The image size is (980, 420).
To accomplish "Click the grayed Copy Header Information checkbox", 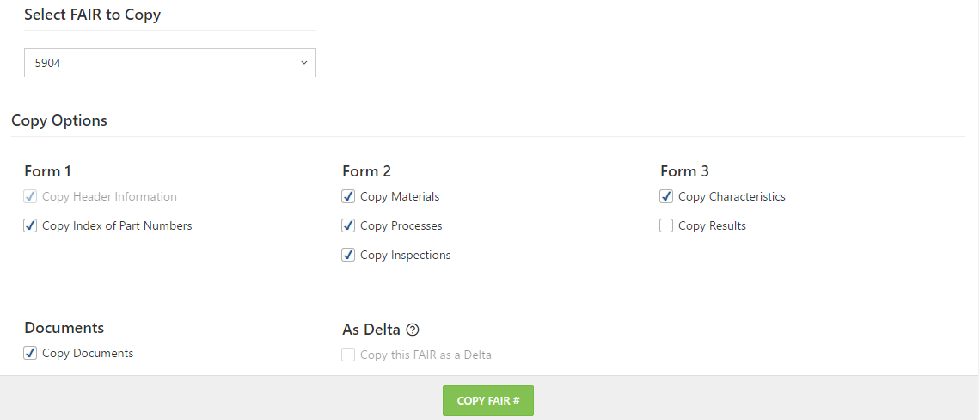I will coord(30,196).
